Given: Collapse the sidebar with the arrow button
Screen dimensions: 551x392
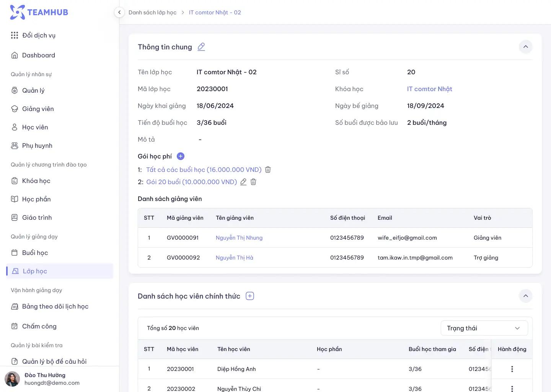Looking at the screenshot, I should click(119, 12).
